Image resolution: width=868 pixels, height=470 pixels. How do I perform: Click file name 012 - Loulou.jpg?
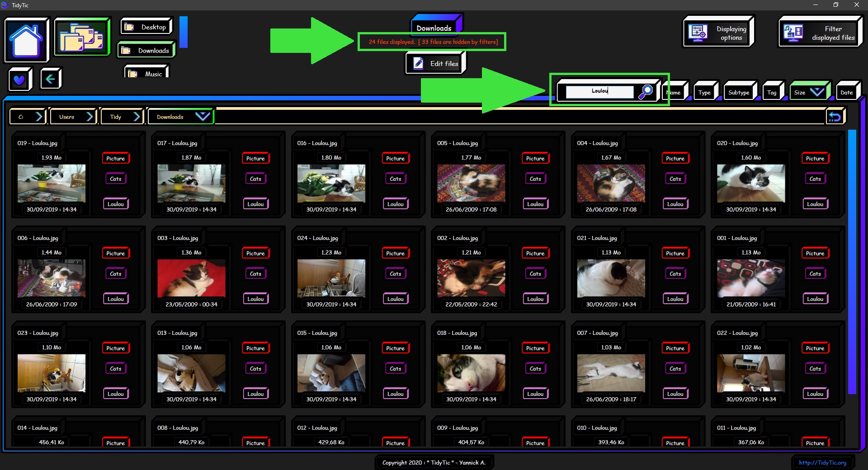coord(317,428)
